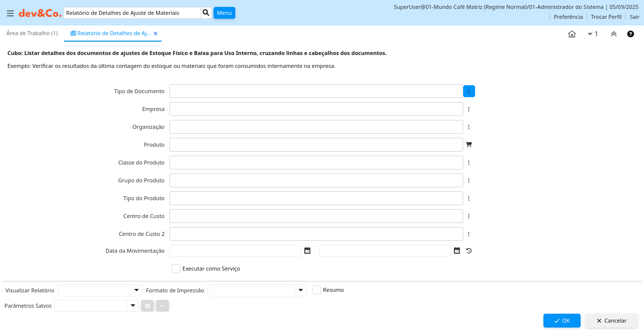The image size is (644, 334).
Task: Open the first Data da Movimentação calendar
Action: tap(307, 251)
